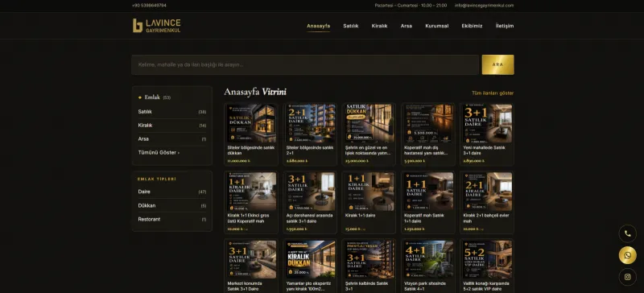Open Yeni mahallede Satılık 3+1 daire image
This screenshot has width=644, height=293.
tap(487, 123)
